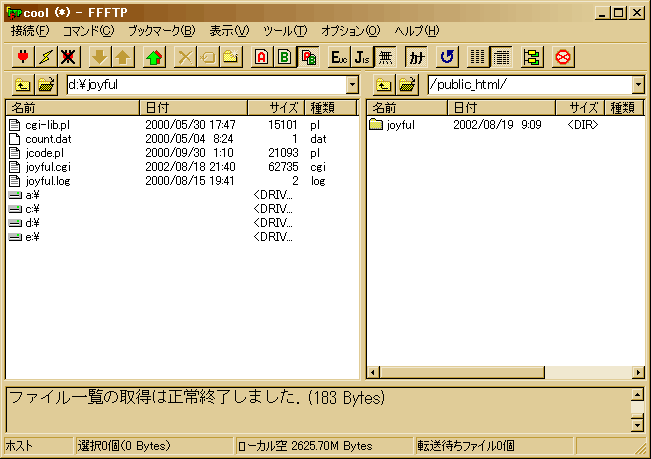
Task: Toggle EUC kanji code conversion
Action: pos(339,57)
